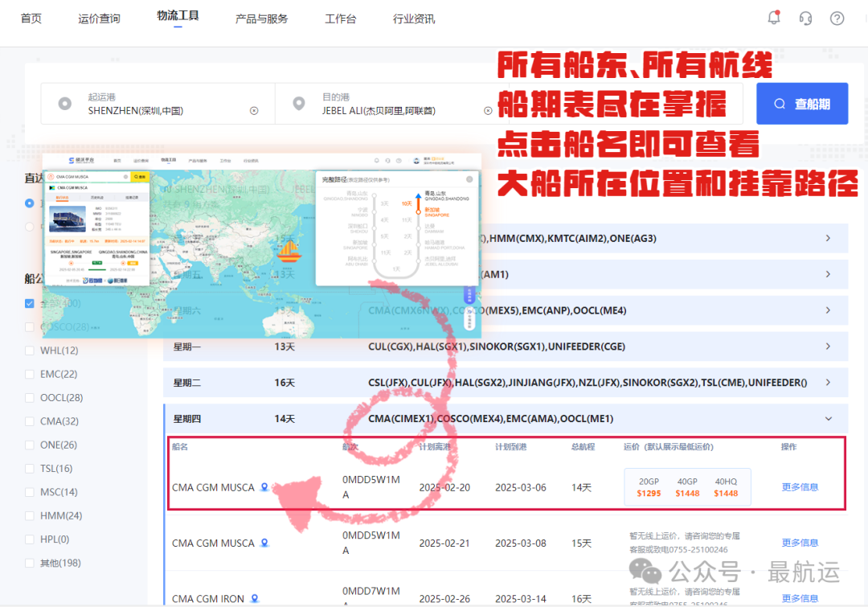868x607 pixels.
Task: Collapse the 星期四 14天 schedule row
Action: click(828, 419)
